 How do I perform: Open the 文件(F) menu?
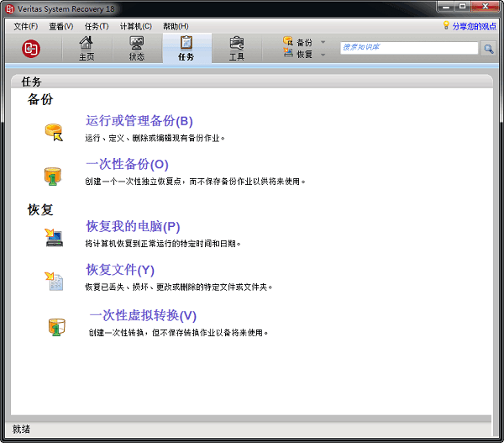click(x=26, y=26)
